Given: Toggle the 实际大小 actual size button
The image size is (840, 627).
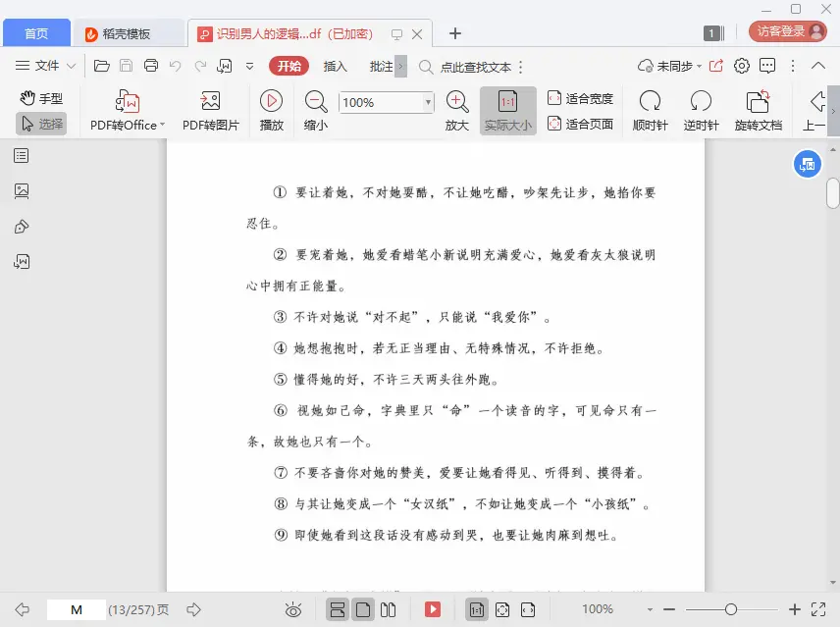Looking at the screenshot, I should [x=508, y=111].
